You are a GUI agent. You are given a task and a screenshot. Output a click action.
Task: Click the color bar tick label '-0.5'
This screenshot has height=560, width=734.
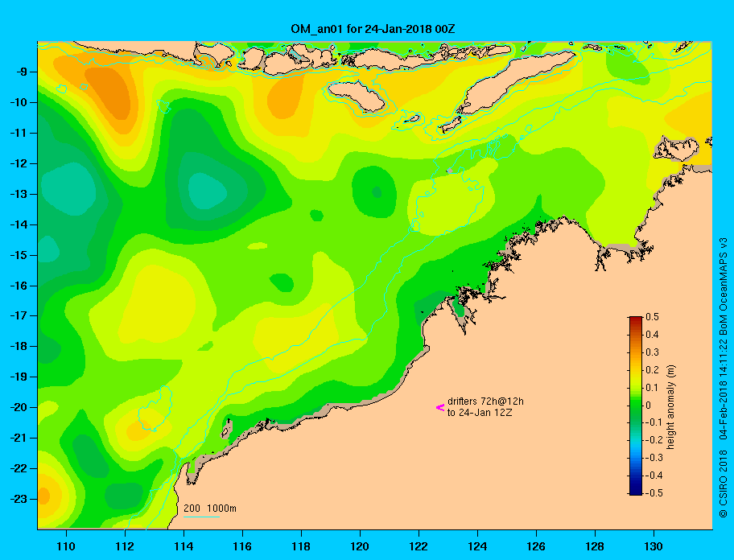click(654, 493)
